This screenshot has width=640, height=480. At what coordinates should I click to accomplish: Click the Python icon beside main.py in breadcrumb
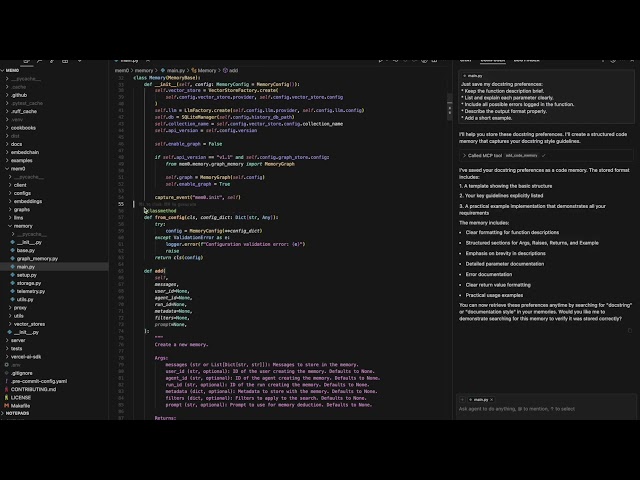click(x=163, y=70)
